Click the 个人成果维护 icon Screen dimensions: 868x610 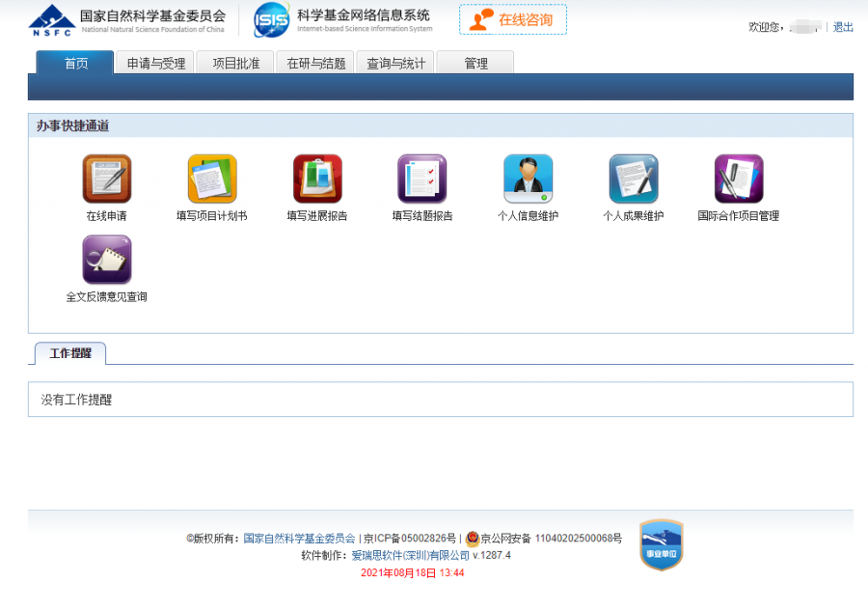tap(633, 179)
